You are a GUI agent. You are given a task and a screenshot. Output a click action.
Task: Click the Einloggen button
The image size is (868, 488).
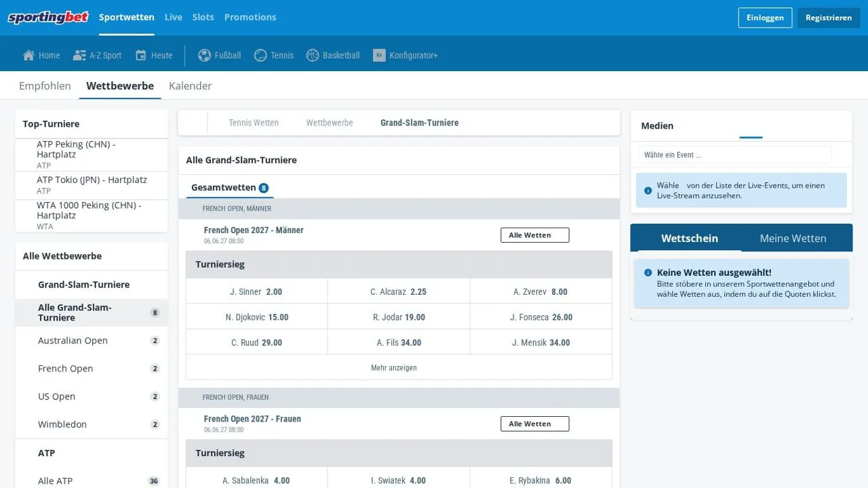(765, 18)
